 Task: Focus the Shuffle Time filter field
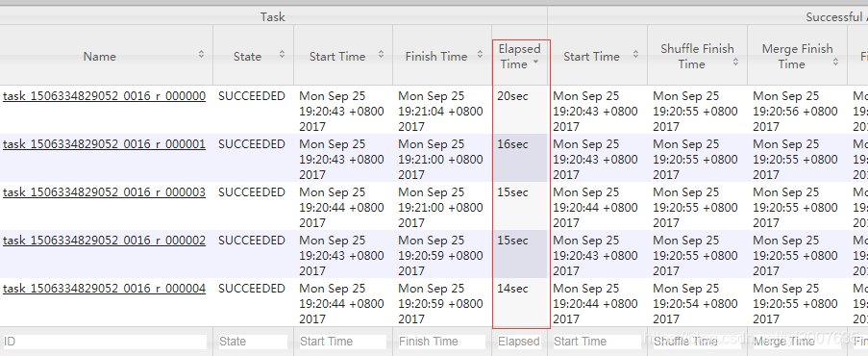pyautogui.click(x=697, y=342)
